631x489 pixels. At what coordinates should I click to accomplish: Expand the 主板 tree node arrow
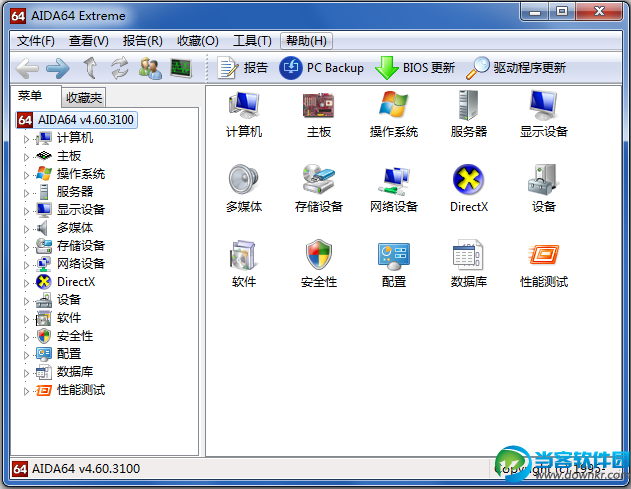pyautogui.click(x=26, y=157)
